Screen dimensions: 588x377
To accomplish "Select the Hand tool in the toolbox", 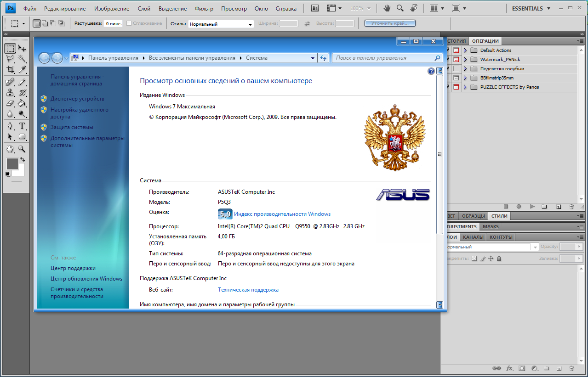I will 10,149.
